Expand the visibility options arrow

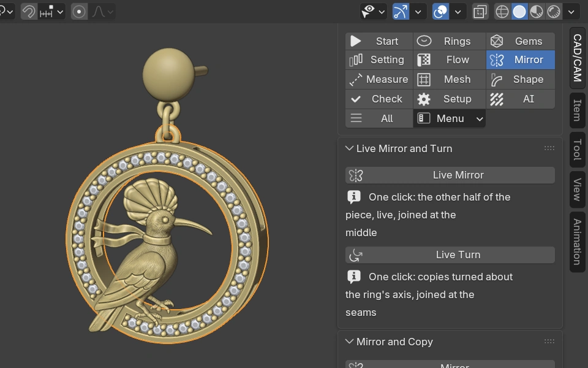click(382, 12)
